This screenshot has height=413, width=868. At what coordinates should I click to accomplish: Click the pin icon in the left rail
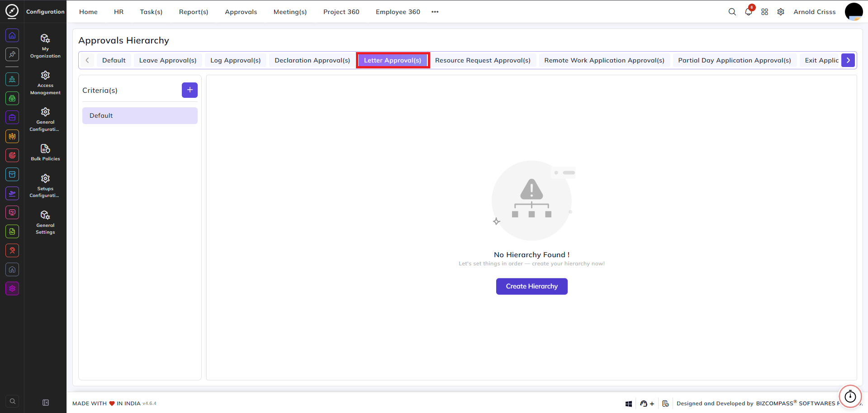(12, 54)
